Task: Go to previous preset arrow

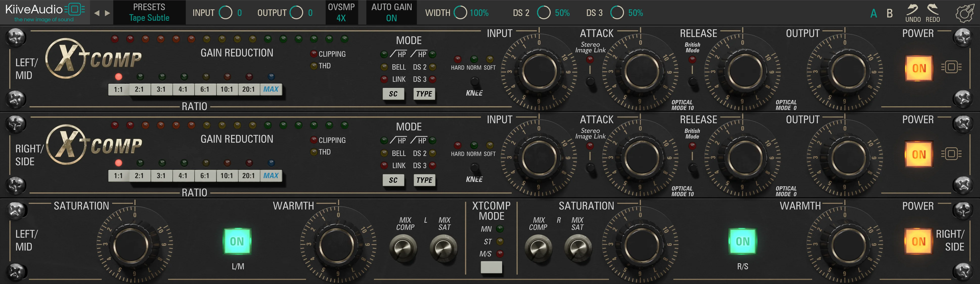Action: pos(97,13)
